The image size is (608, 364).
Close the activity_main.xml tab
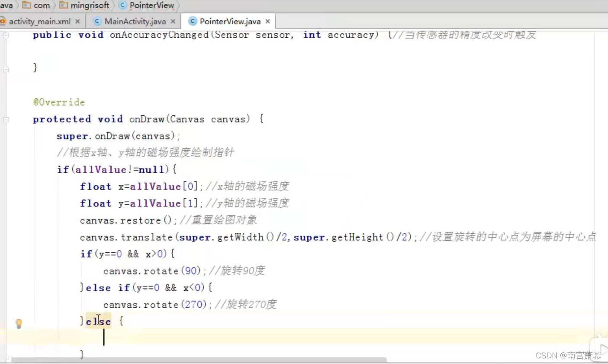tap(77, 21)
